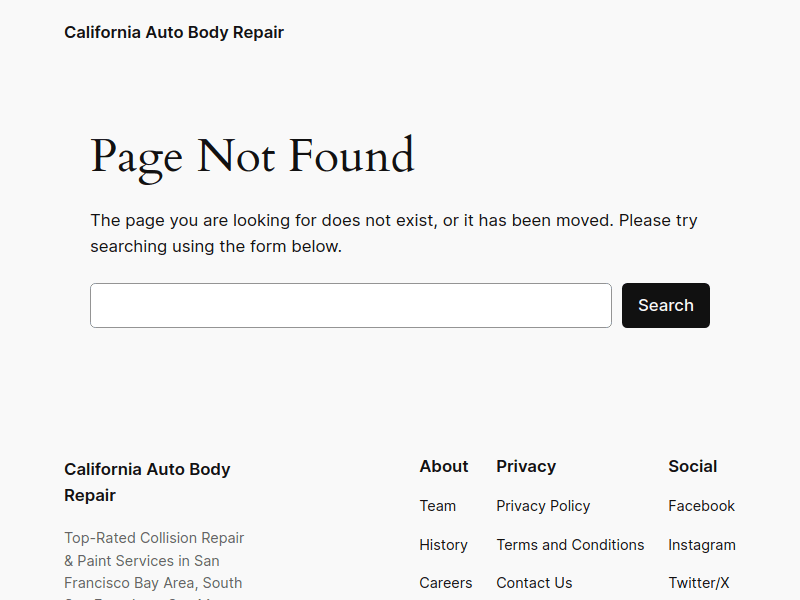Visit the Instagram social link
800x600 pixels.
tap(702, 544)
